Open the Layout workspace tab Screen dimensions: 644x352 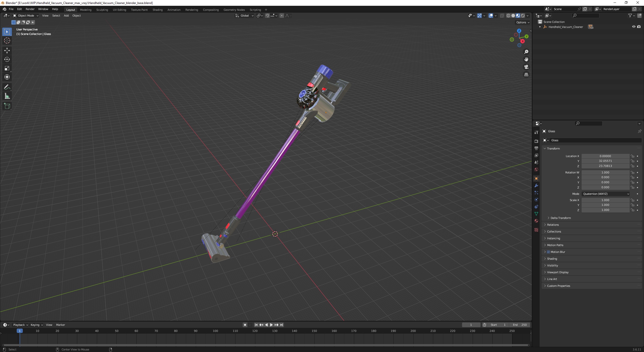[71, 10]
